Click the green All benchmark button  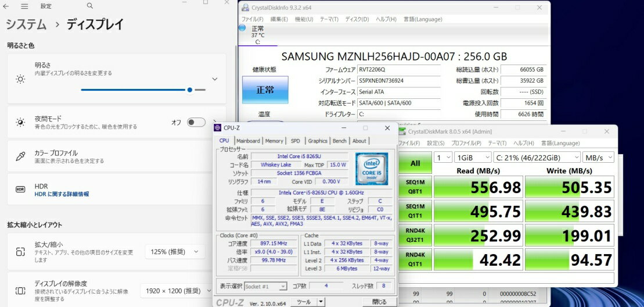(x=415, y=163)
